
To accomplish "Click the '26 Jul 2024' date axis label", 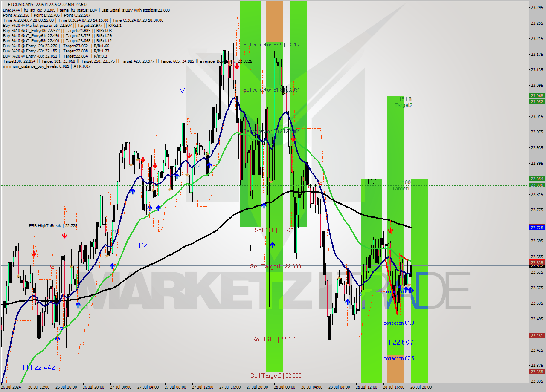I will pos(11,387).
